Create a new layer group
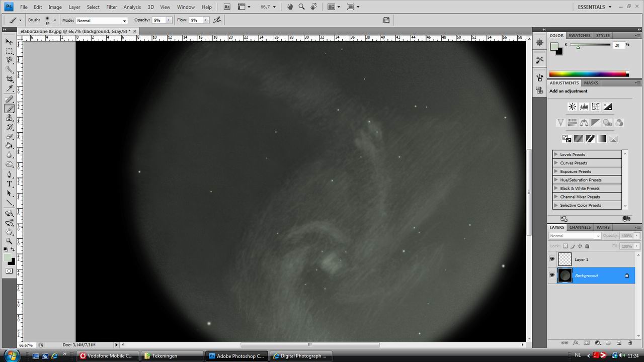Screen dimensions: 644x362 pyautogui.click(x=608, y=343)
